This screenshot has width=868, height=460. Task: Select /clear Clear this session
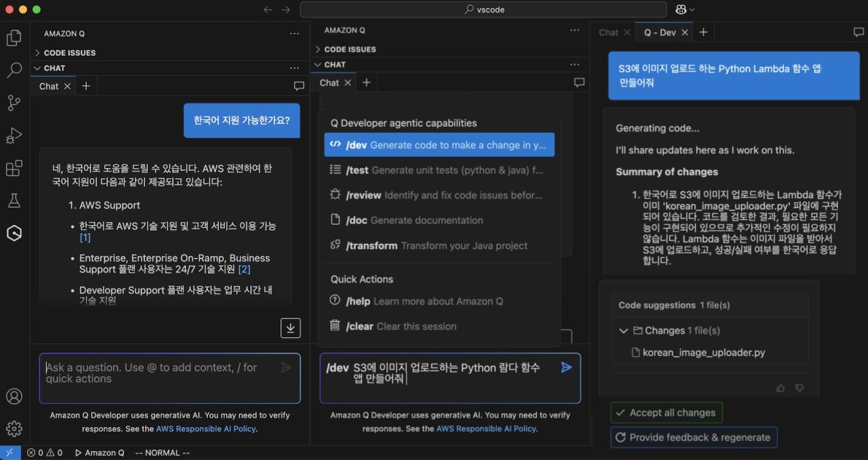click(439, 326)
